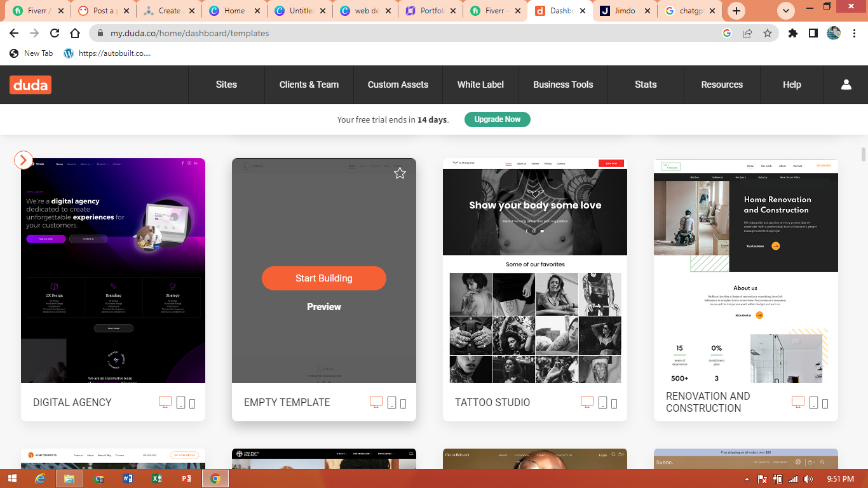868x488 pixels.
Task: Open Word from the taskbar
Action: [x=127, y=478]
